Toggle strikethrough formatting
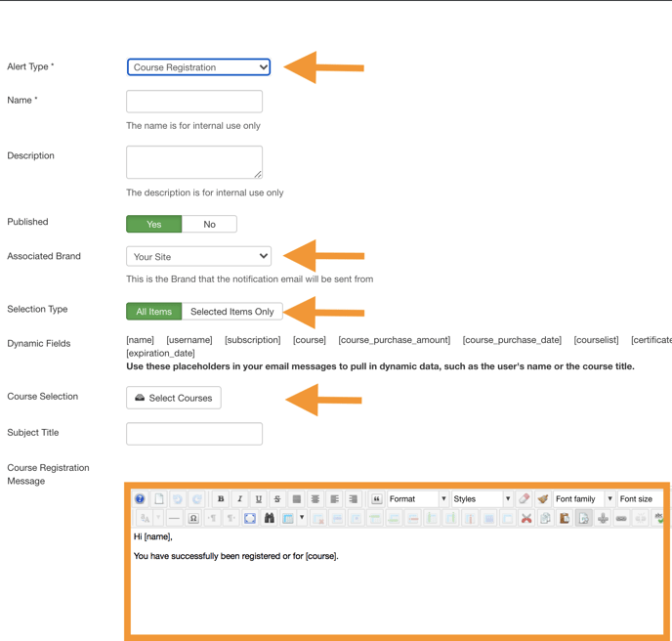 click(x=277, y=499)
